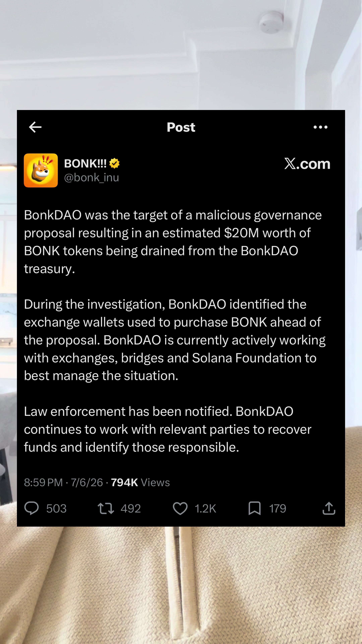Reply using the comment bubble icon

click(32, 508)
